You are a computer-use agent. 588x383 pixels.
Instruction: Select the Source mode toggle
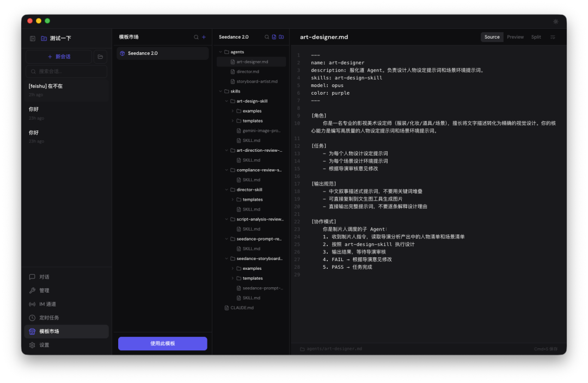pos(492,36)
